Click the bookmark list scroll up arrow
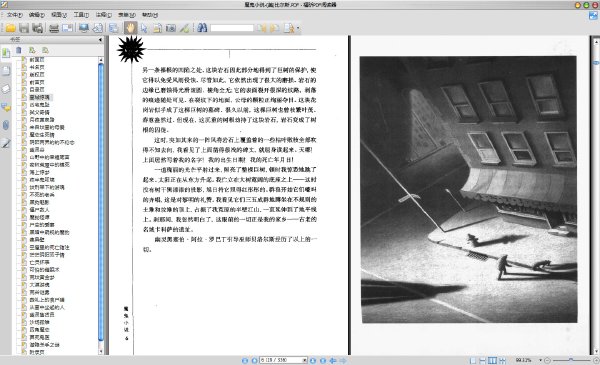Screen dimensions: 600x365 tap(101, 60)
